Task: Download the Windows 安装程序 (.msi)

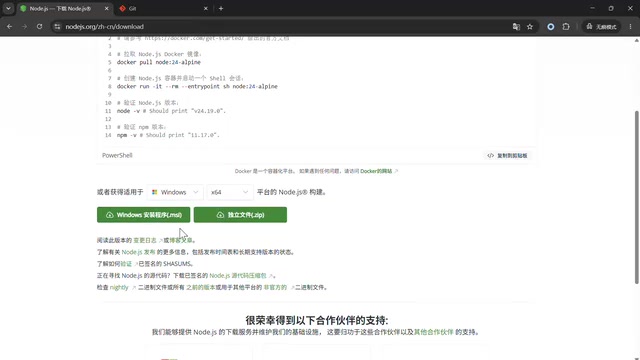Action: (144, 215)
